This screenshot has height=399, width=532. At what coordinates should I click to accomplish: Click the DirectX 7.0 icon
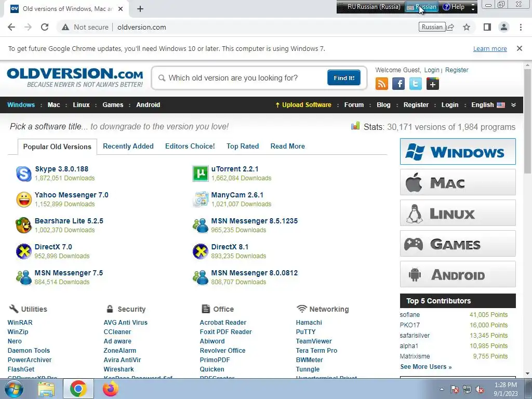click(24, 251)
